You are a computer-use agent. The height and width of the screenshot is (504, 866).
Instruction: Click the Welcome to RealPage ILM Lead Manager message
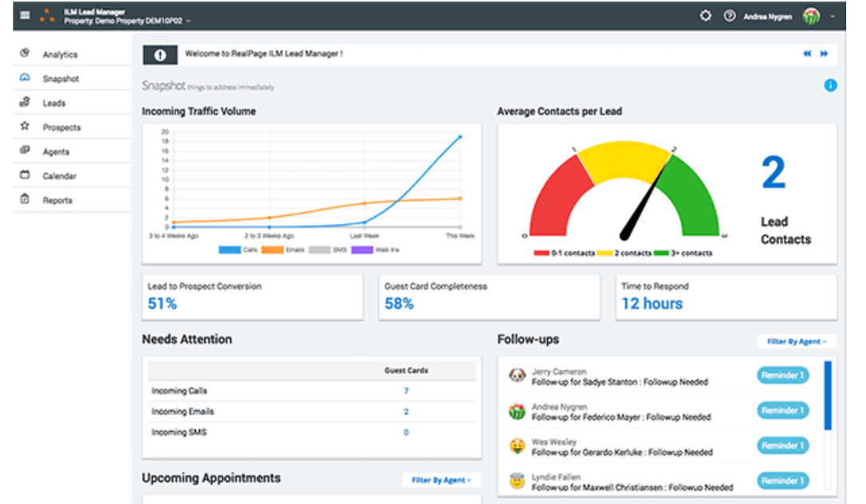click(263, 53)
